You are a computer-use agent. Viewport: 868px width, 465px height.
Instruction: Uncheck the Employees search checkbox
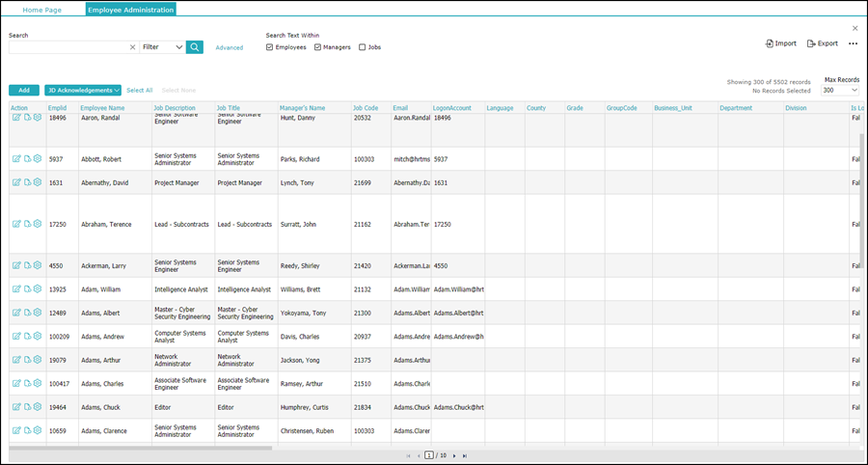(x=270, y=47)
